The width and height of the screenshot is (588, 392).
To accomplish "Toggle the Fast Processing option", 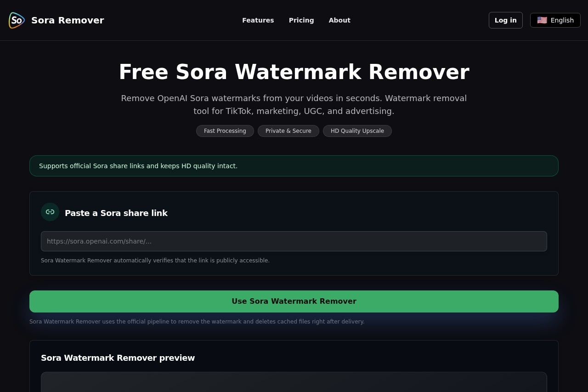I will tap(225, 131).
